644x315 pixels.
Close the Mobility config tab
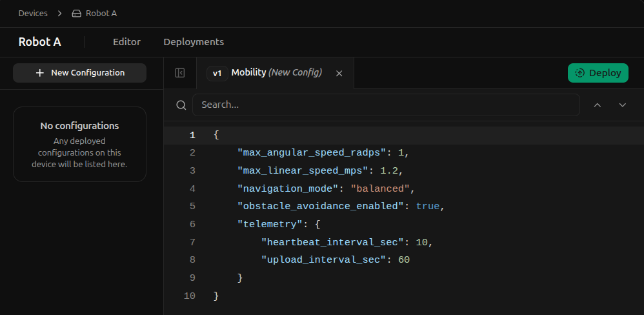click(x=339, y=74)
